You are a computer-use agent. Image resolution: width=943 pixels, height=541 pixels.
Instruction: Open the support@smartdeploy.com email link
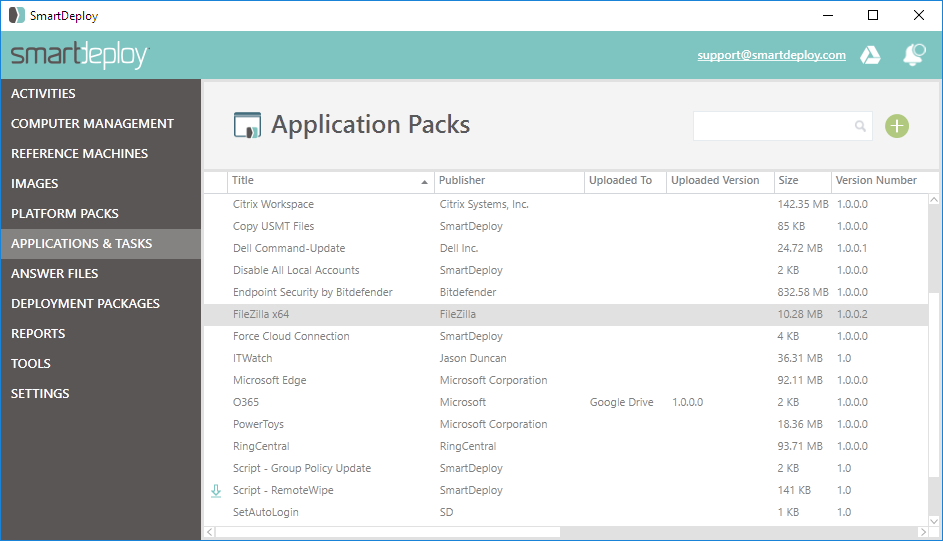pos(772,55)
